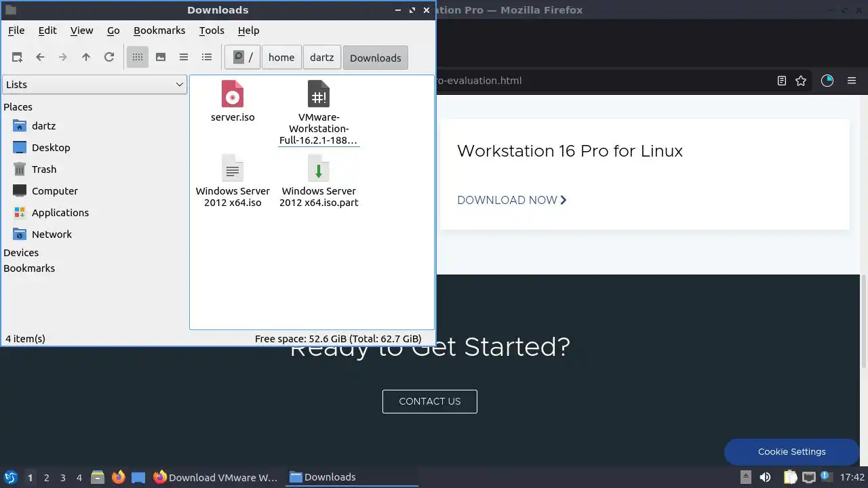The image size is (868, 488).
Task: Click the free space status text
Action: [338, 339]
